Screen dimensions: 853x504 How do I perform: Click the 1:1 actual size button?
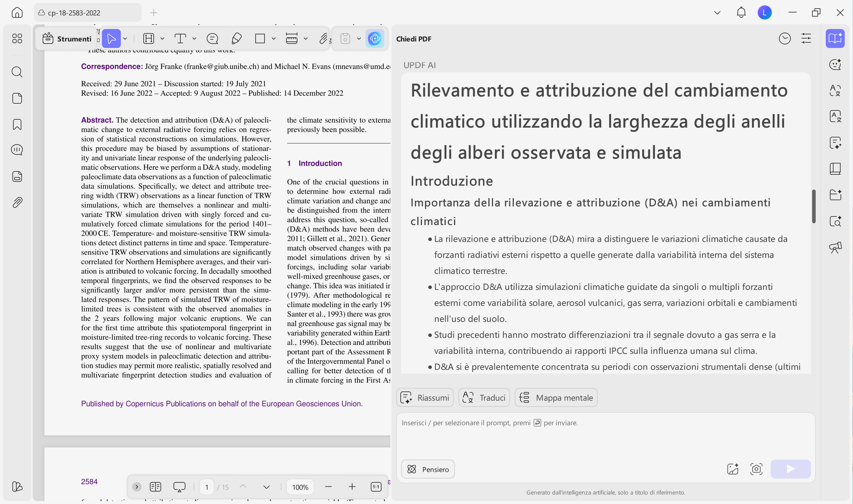point(376,487)
